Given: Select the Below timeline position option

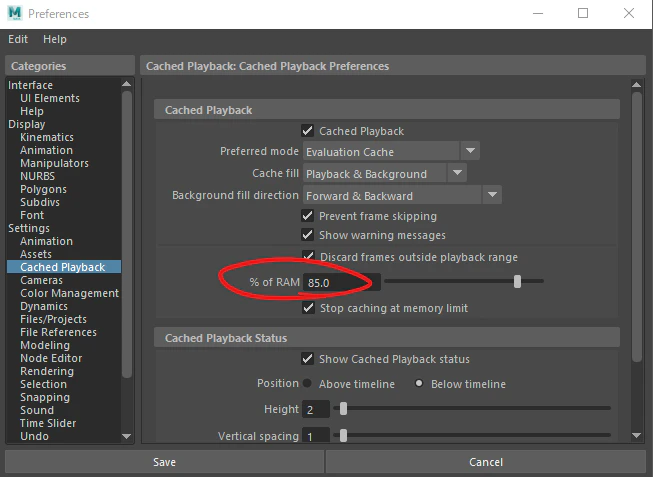Looking at the screenshot, I should (x=419, y=383).
